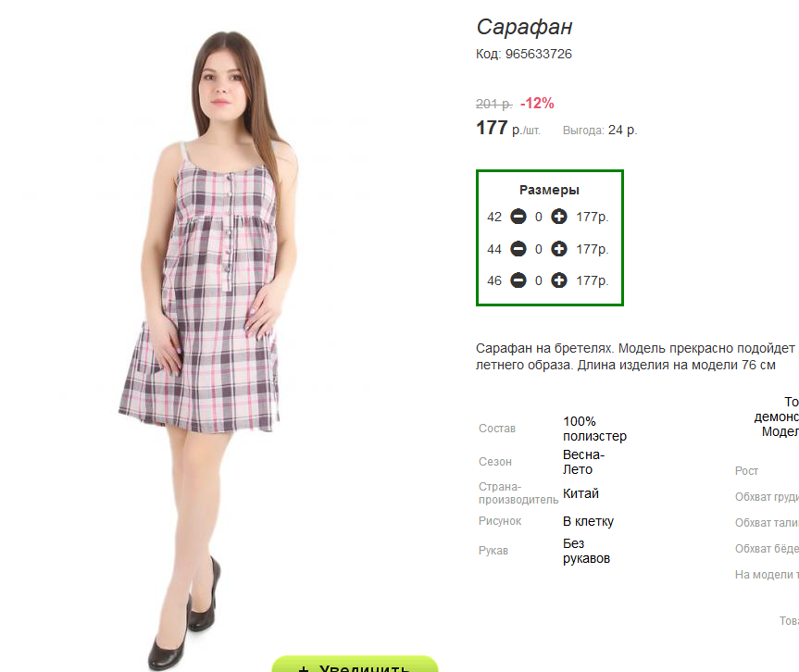Click the 177р. price for size 42
799x672 pixels.
tap(593, 217)
